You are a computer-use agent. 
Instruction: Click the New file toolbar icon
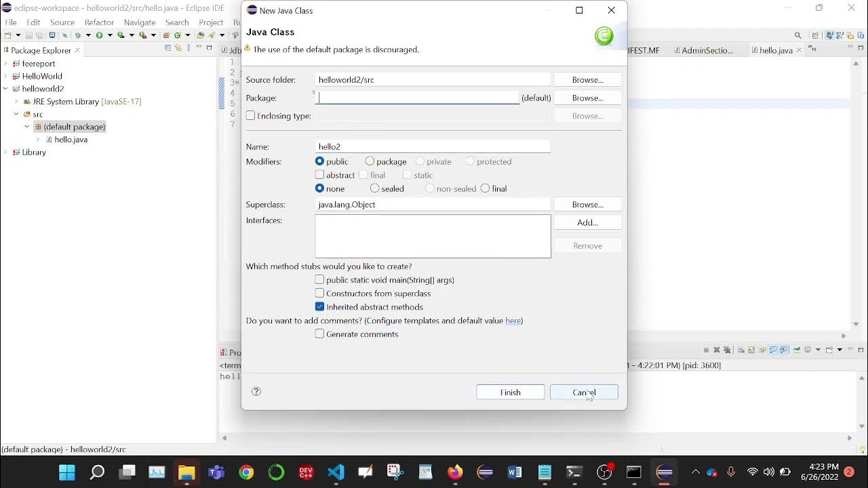[8, 35]
